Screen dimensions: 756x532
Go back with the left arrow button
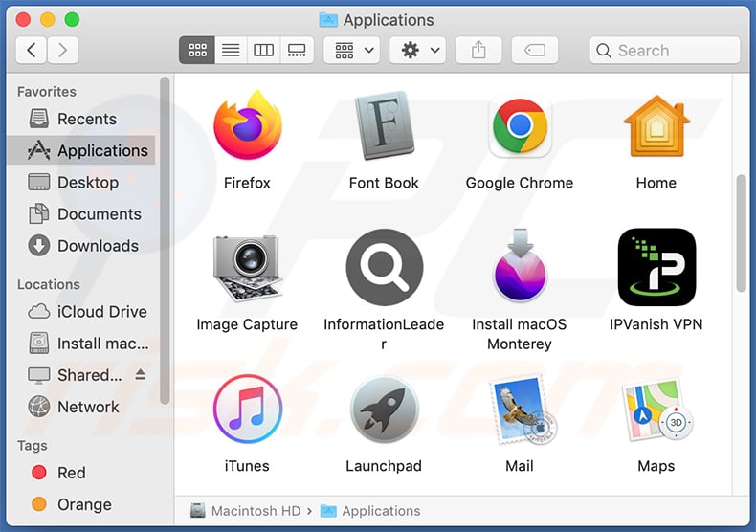pyautogui.click(x=32, y=50)
